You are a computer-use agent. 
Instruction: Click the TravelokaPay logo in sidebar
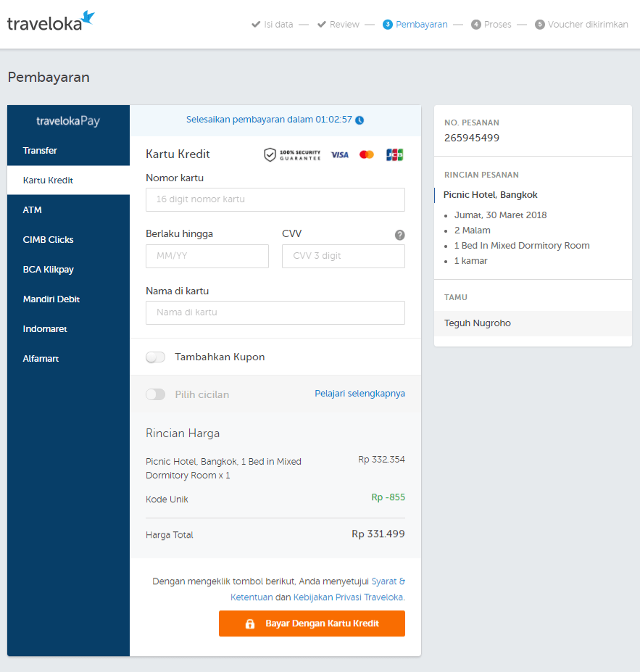pos(68,121)
